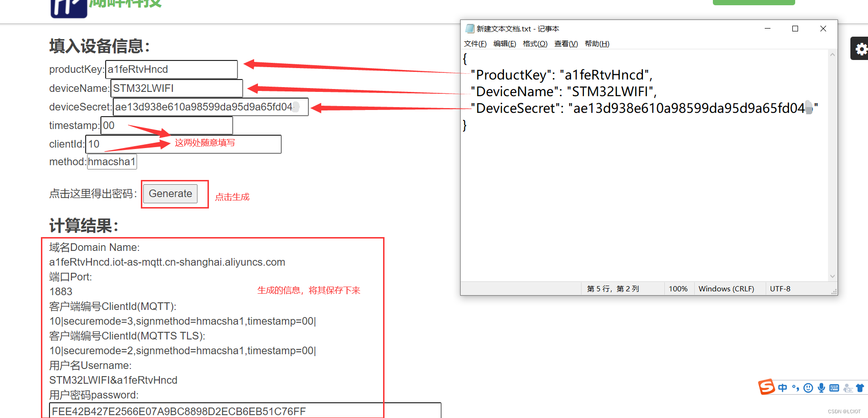Screen dimensions: 868x418
Task: Click the settings gear icon at right edge
Action: (861, 49)
